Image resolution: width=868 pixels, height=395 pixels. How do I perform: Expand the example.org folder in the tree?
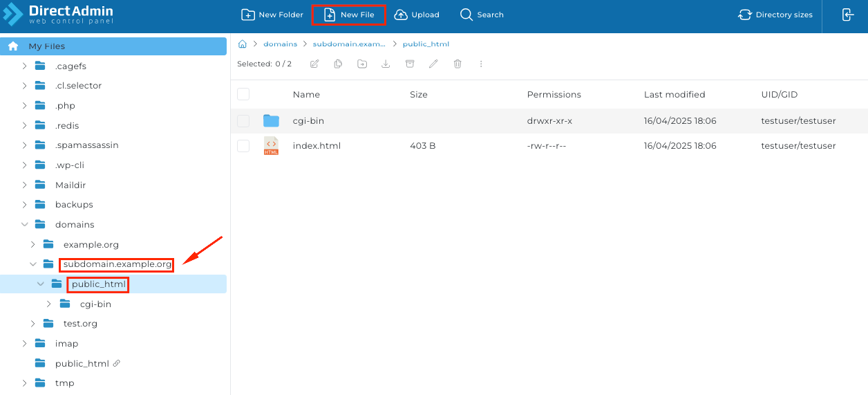pos(33,244)
